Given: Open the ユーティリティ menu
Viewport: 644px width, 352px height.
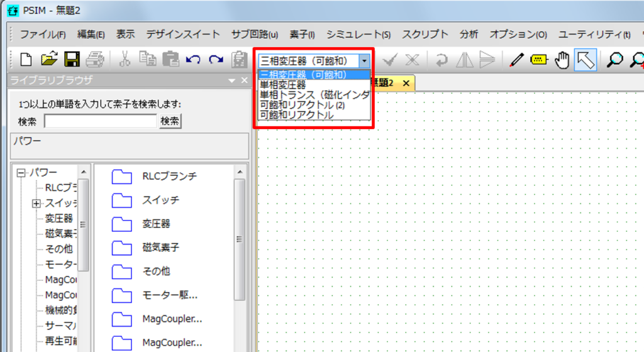Looking at the screenshot, I should [x=594, y=35].
